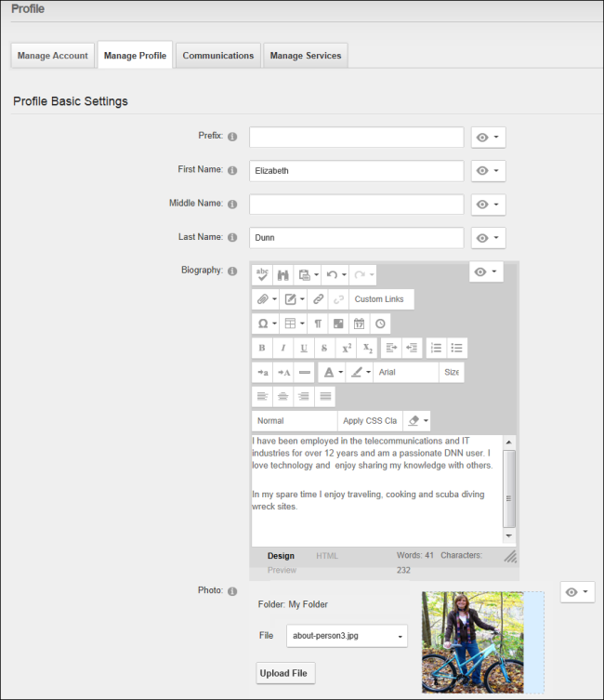Convert text to uppercase
The width and height of the screenshot is (604, 700).
tap(283, 373)
